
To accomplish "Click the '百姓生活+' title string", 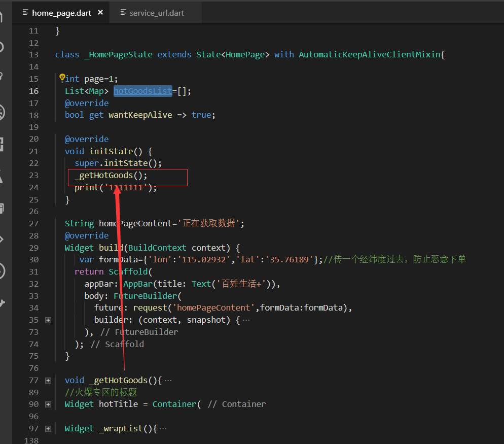I will click(x=241, y=284).
